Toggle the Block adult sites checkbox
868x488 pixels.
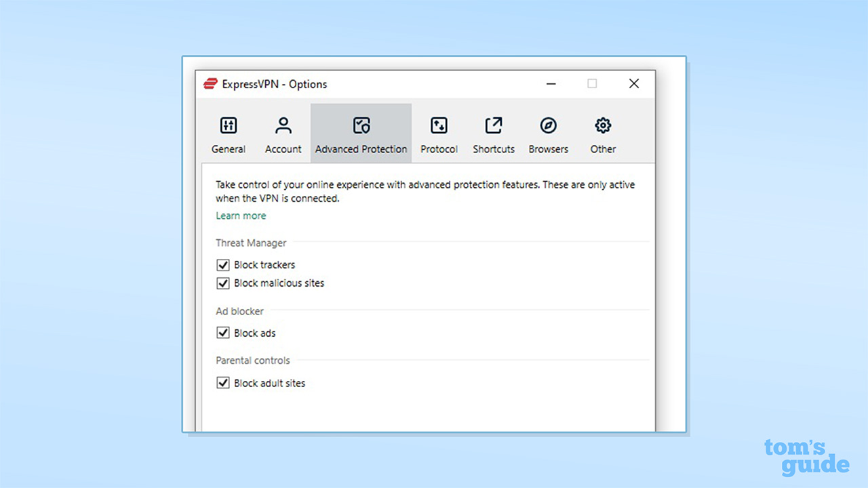[x=222, y=383]
